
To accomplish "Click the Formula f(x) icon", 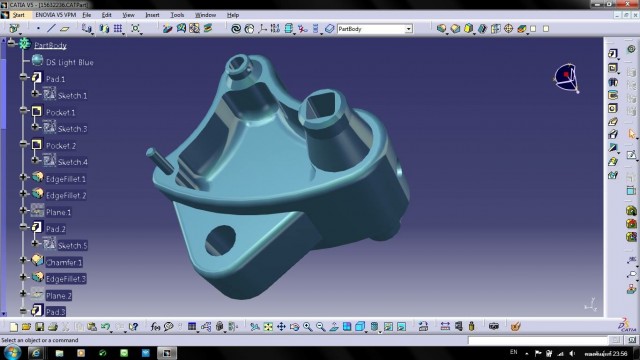I will click(155, 327).
